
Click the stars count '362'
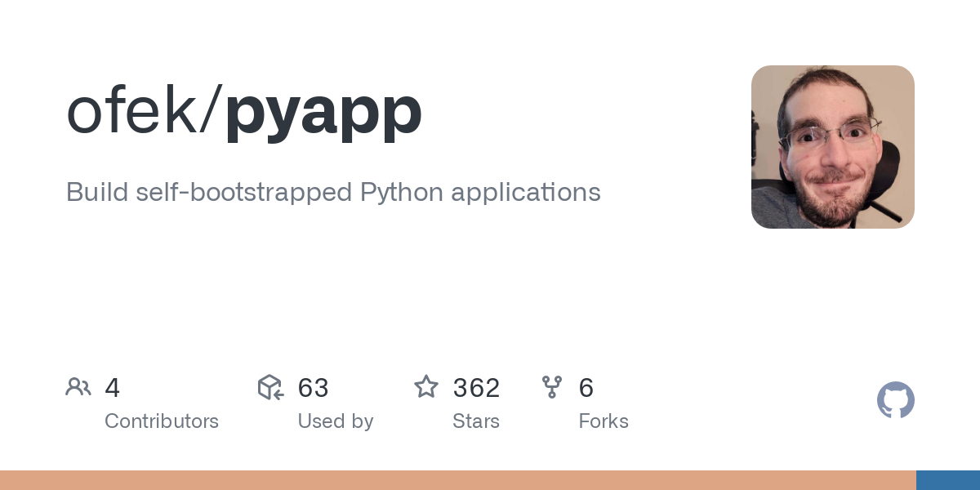[476, 388]
